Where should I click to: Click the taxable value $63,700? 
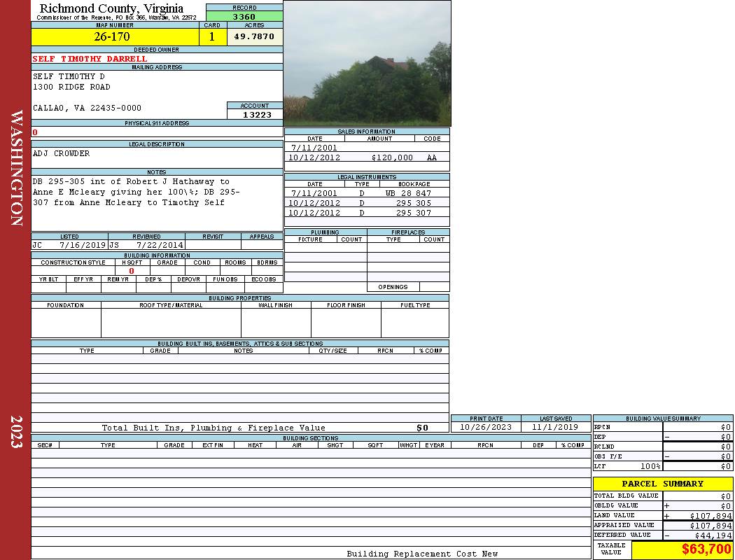[706, 549]
